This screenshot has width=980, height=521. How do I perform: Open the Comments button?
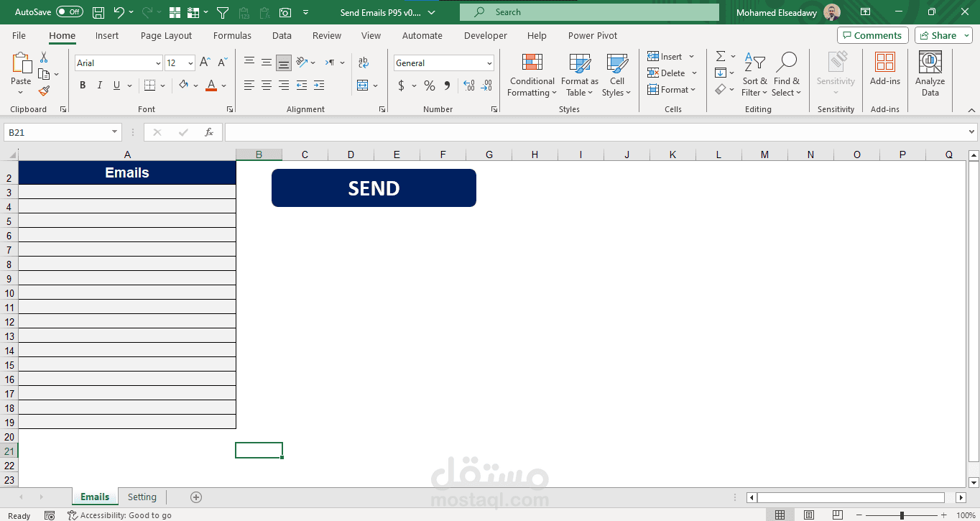(873, 35)
